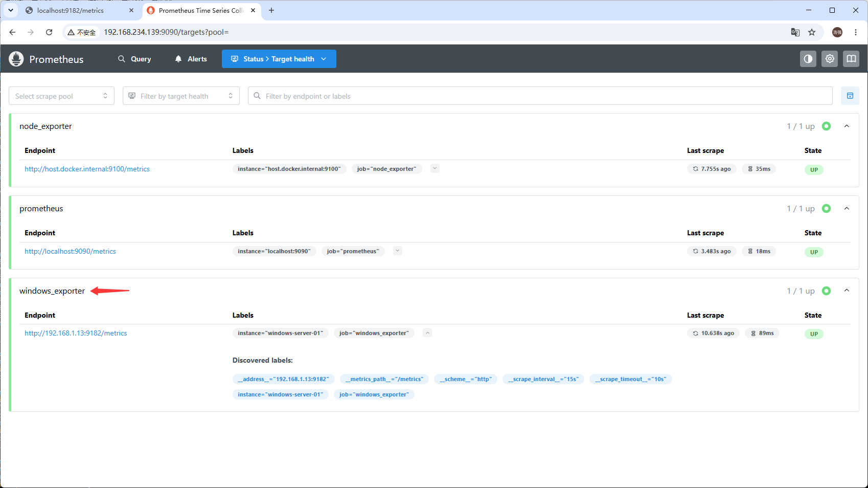Screen dimensions: 868x488
Task: Click the browser forward arrow
Action: pyautogui.click(x=31, y=32)
